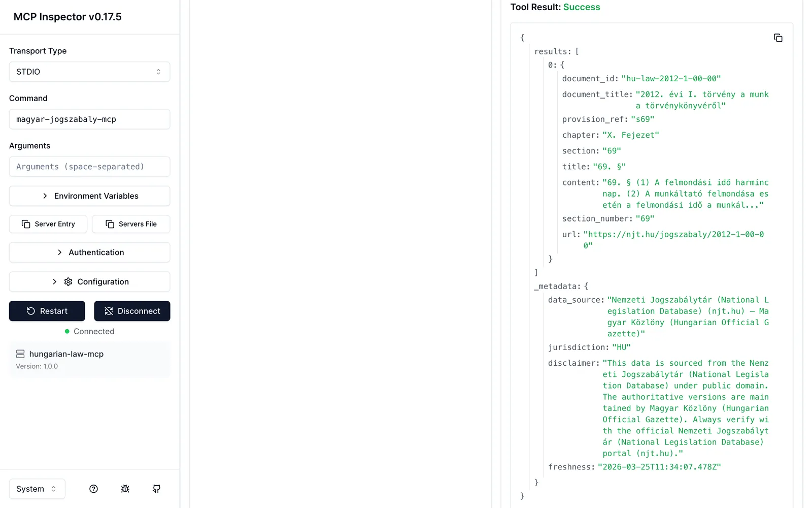
Task: Expand the Authentication section
Action: (89, 252)
